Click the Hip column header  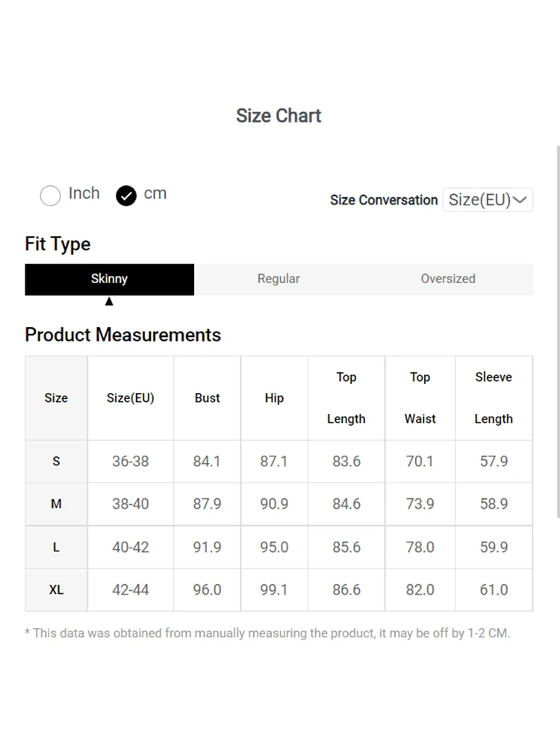click(274, 398)
